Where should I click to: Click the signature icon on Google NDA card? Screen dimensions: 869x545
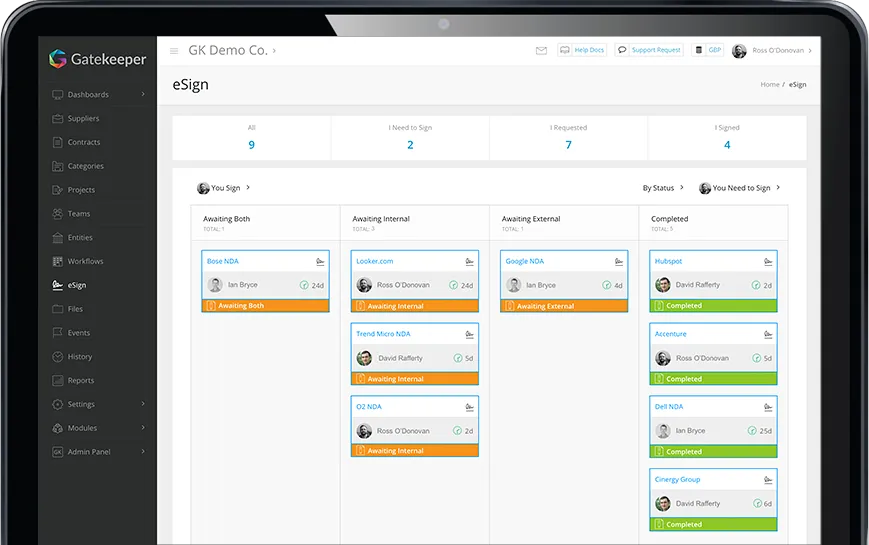tap(619, 262)
